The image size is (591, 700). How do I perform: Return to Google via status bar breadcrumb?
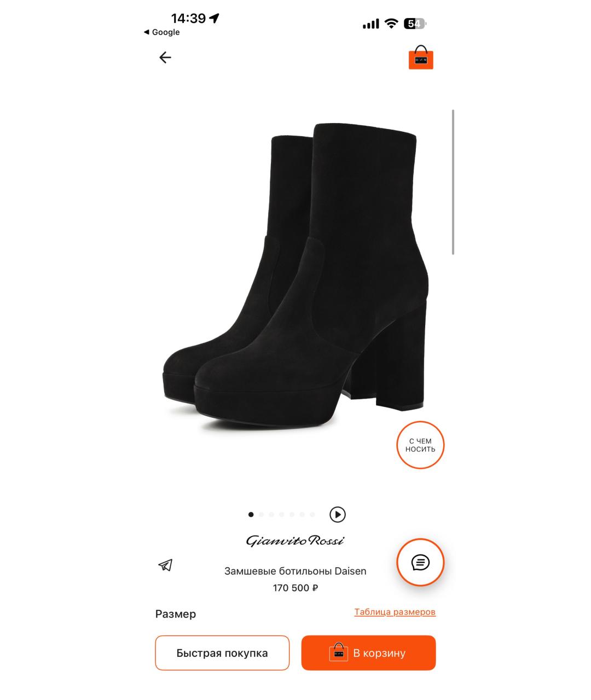[x=161, y=32]
